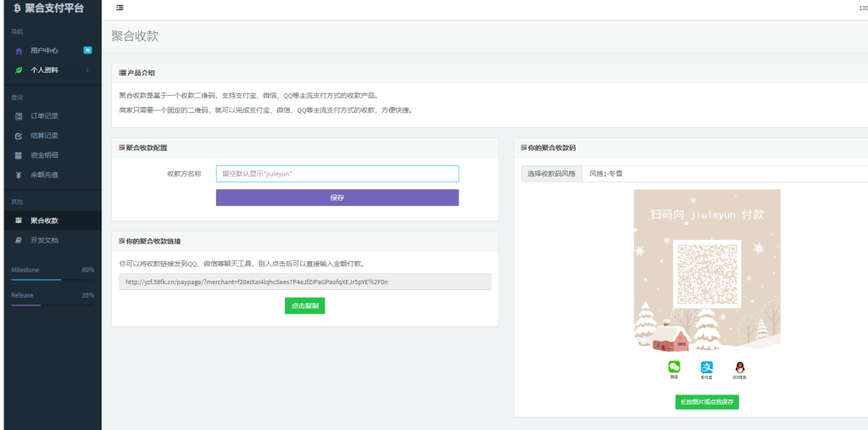
Task: Click the QR icon beside 聚合收款 in the sidebar
Action: tap(19, 221)
